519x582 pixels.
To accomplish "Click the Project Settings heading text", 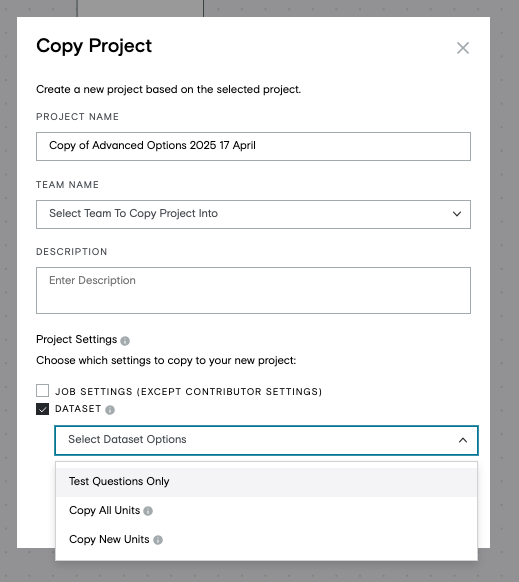I will 76,339.
